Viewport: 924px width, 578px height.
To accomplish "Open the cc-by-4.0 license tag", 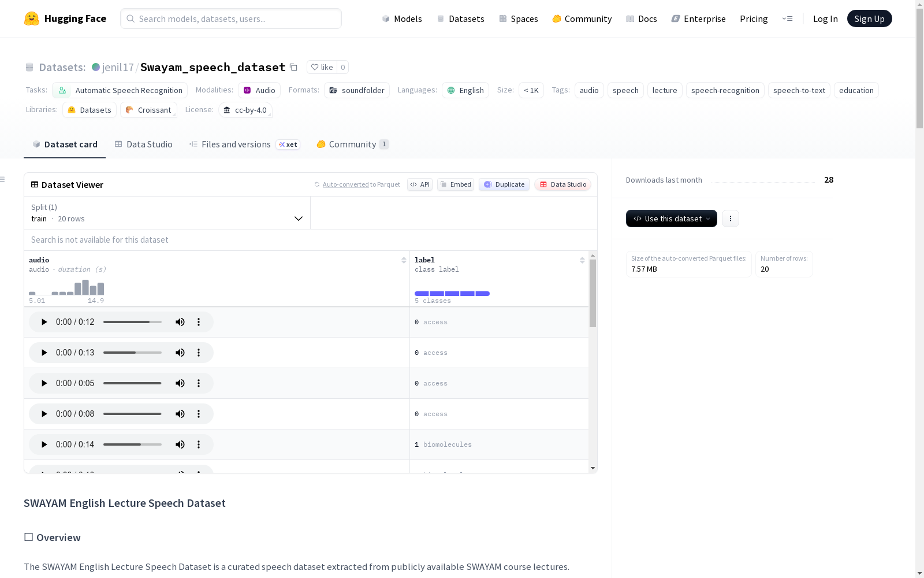I will (x=245, y=110).
